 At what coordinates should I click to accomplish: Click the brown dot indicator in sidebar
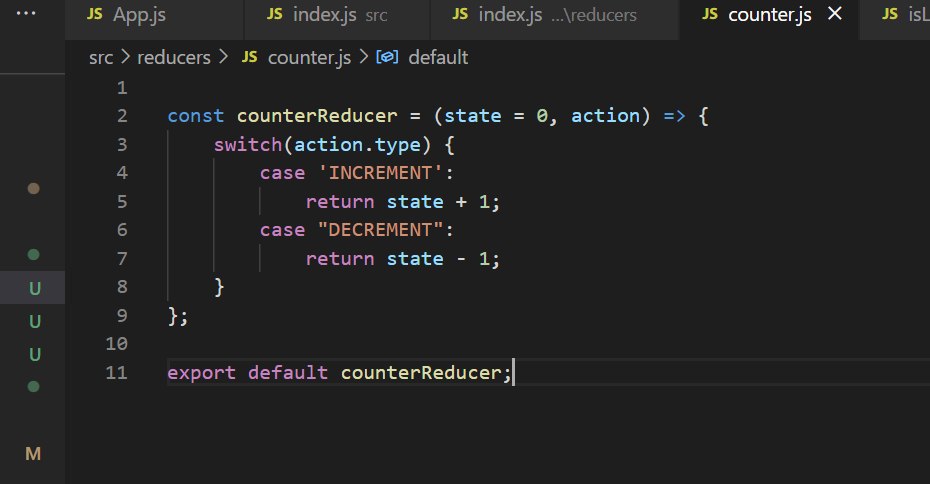tap(33, 188)
